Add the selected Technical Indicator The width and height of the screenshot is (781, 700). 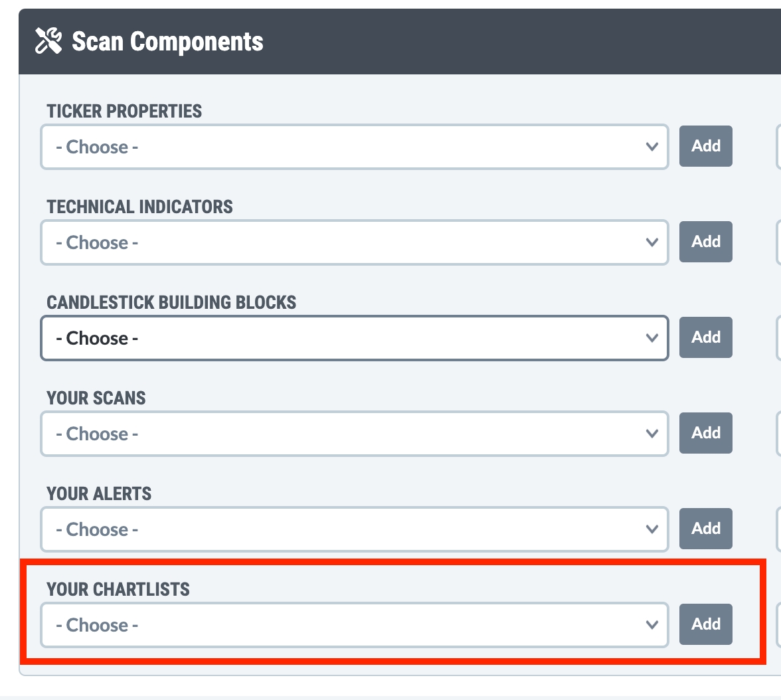tap(705, 242)
